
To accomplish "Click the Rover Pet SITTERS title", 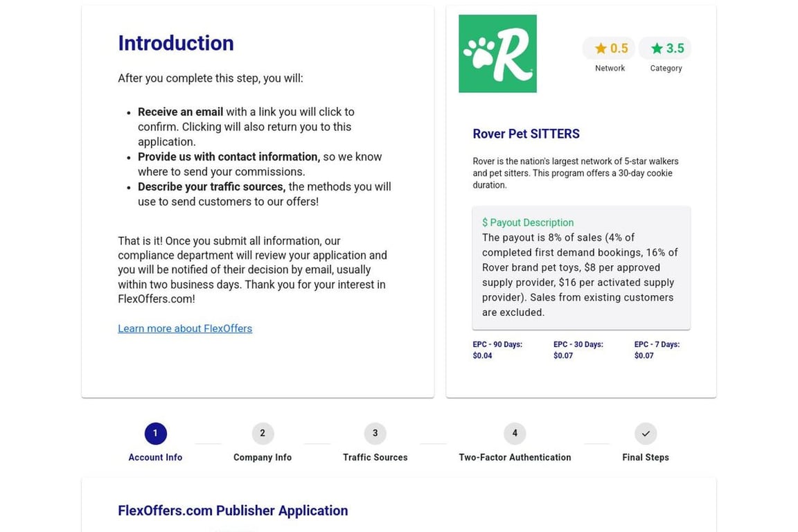I will [526, 134].
